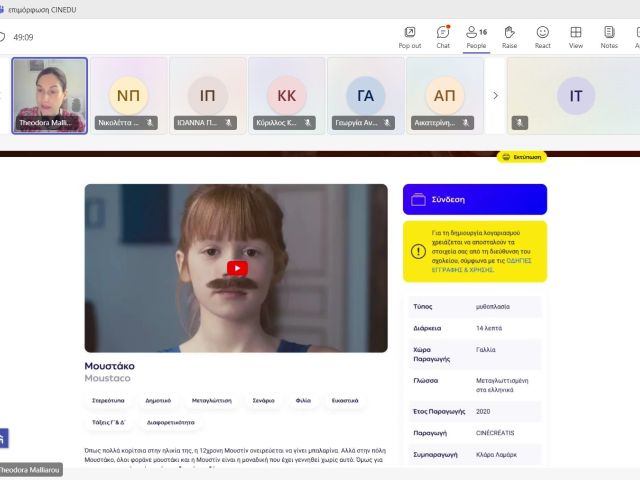Select the Σενάριο tag

[x=263, y=400]
